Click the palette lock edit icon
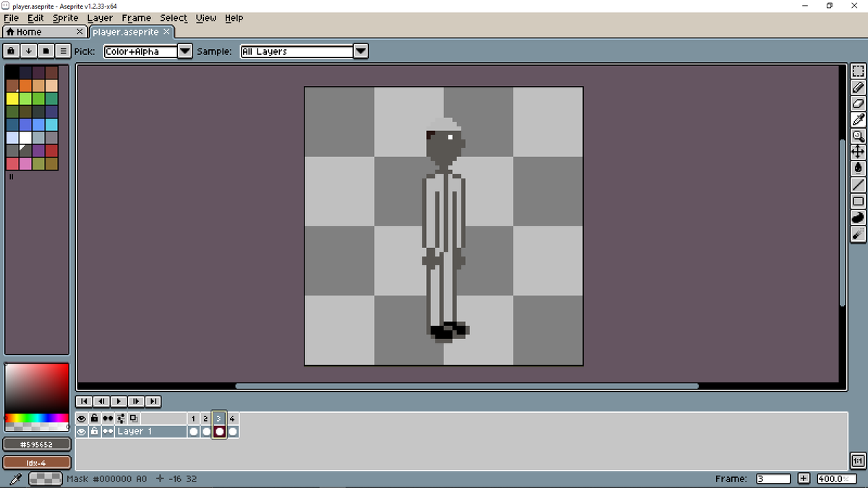Image resolution: width=868 pixels, height=488 pixels. click(x=12, y=51)
